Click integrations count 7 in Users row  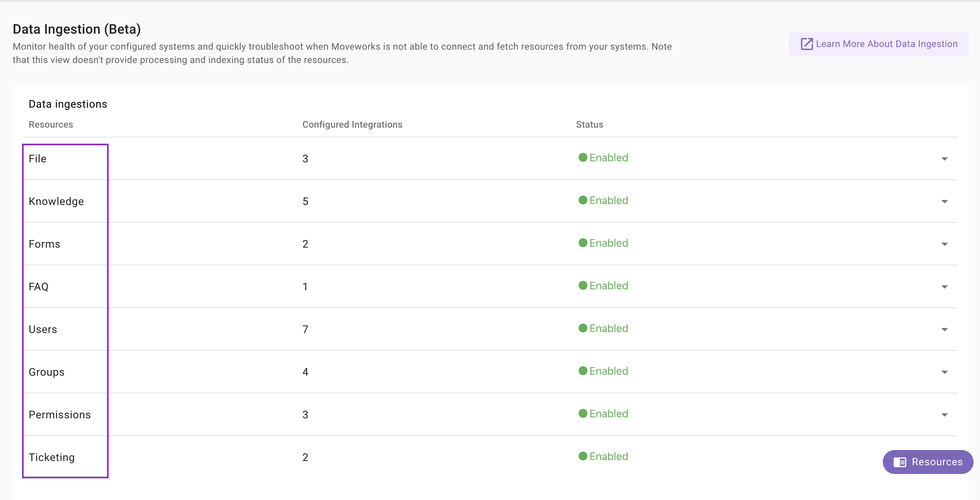click(x=305, y=329)
